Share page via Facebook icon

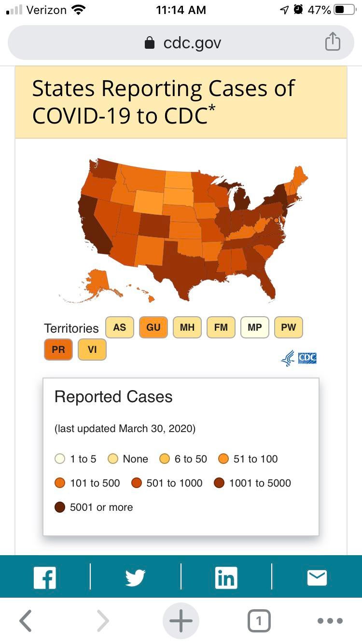[45, 577]
